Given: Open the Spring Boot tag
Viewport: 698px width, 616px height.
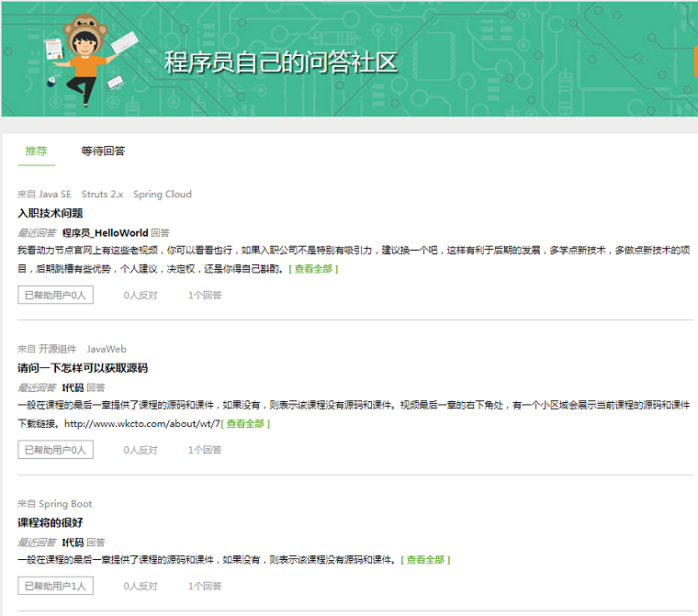Looking at the screenshot, I should pos(65,504).
